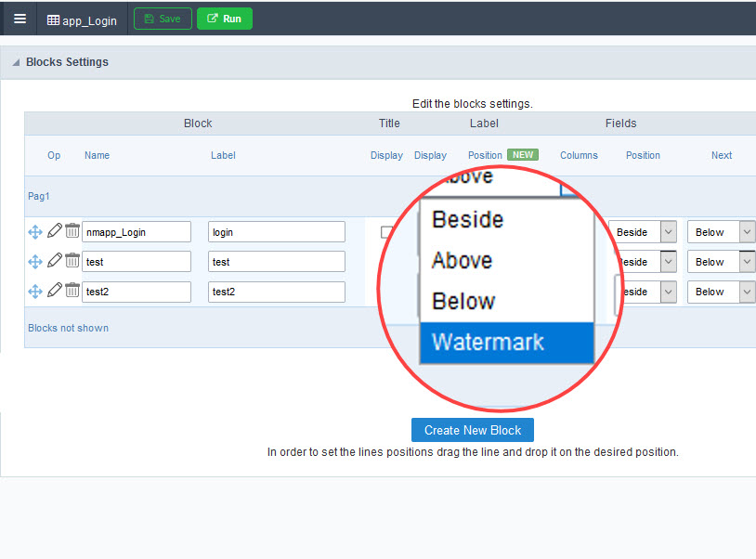
Task: Edit the nmapp_Login block with pencil icon
Action: pyautogui.click(x=55, y=231)
